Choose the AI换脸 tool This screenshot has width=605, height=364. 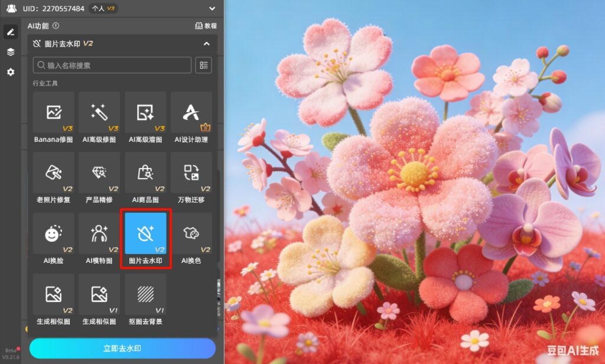click(54, 234)
